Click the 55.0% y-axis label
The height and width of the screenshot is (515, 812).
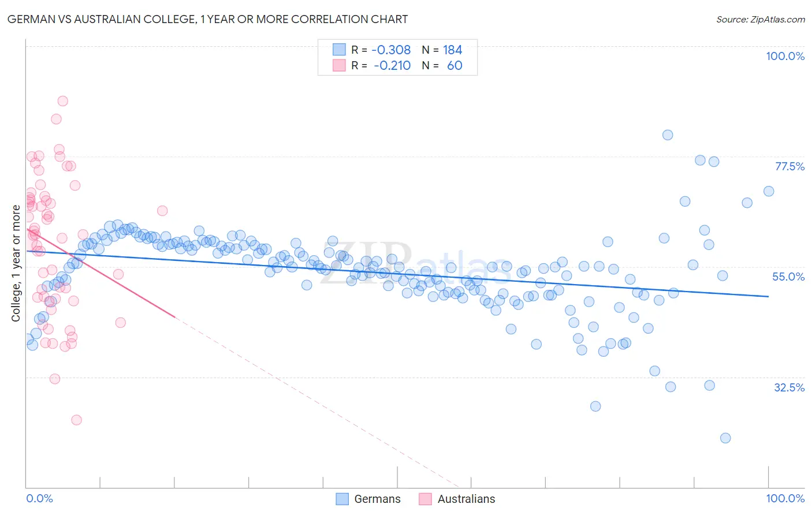[x=788, y=277]
